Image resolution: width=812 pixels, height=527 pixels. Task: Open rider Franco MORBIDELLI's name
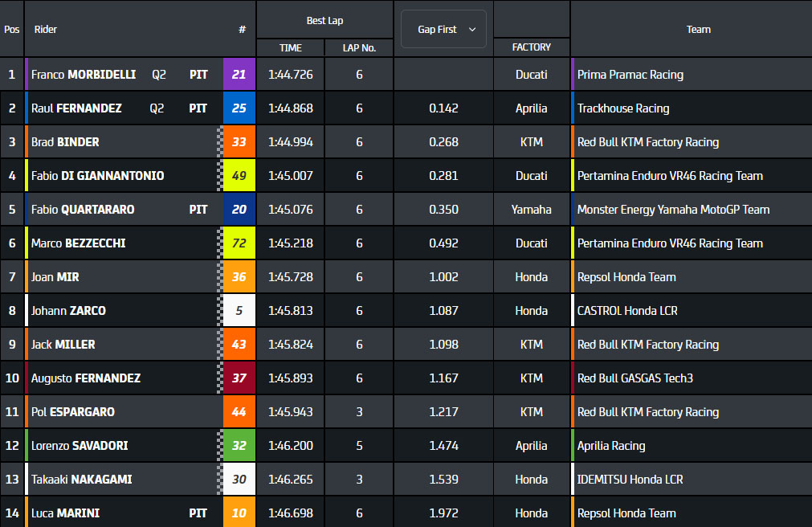84,75
